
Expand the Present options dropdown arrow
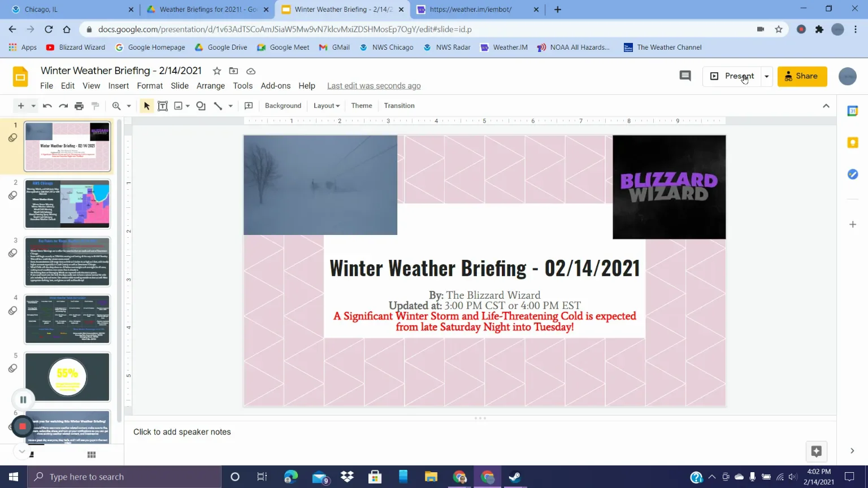click(x=767, y=76)
